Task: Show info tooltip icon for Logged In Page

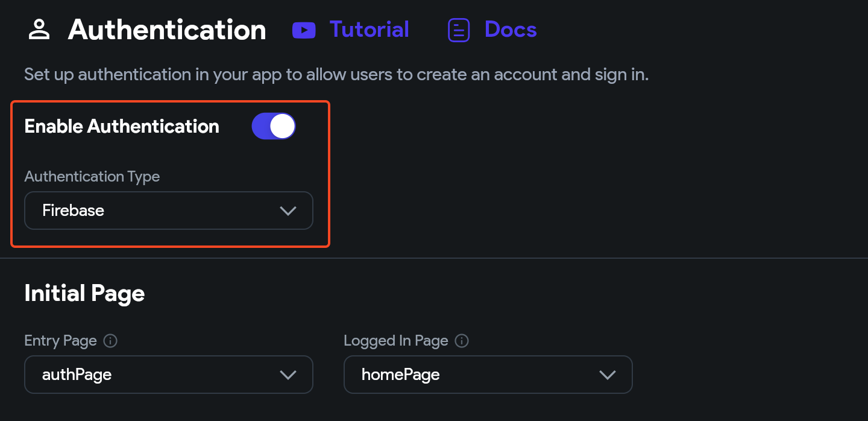Action: (x=462, y=341)
